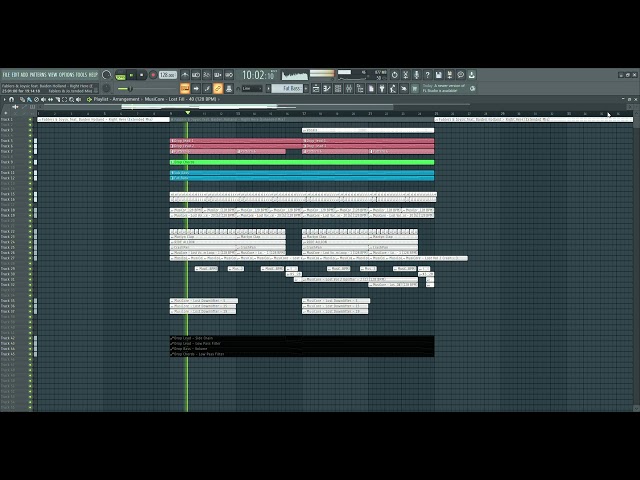Screen dimensions: 640x480
Task: Click pattern selector left arrow
Action: point(268,89)
